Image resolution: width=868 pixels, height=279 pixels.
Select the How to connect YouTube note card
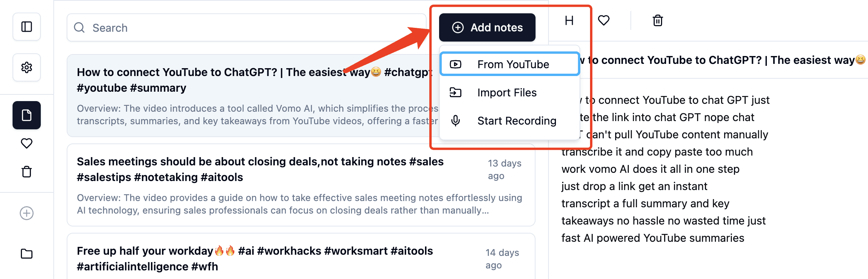251,96
